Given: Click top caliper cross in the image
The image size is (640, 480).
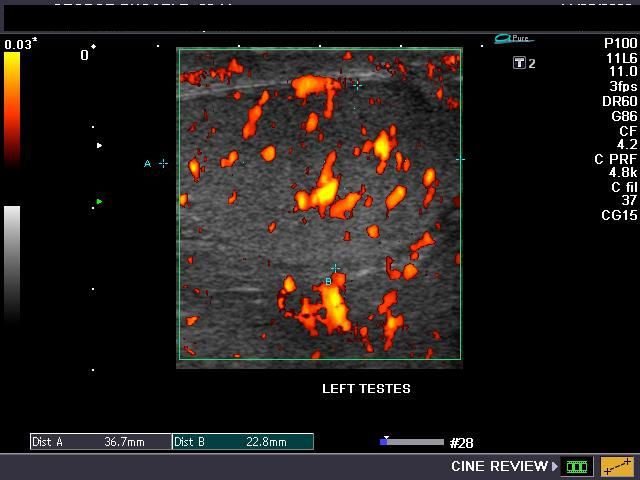Looking at the screenshot, I should point(357,86).
